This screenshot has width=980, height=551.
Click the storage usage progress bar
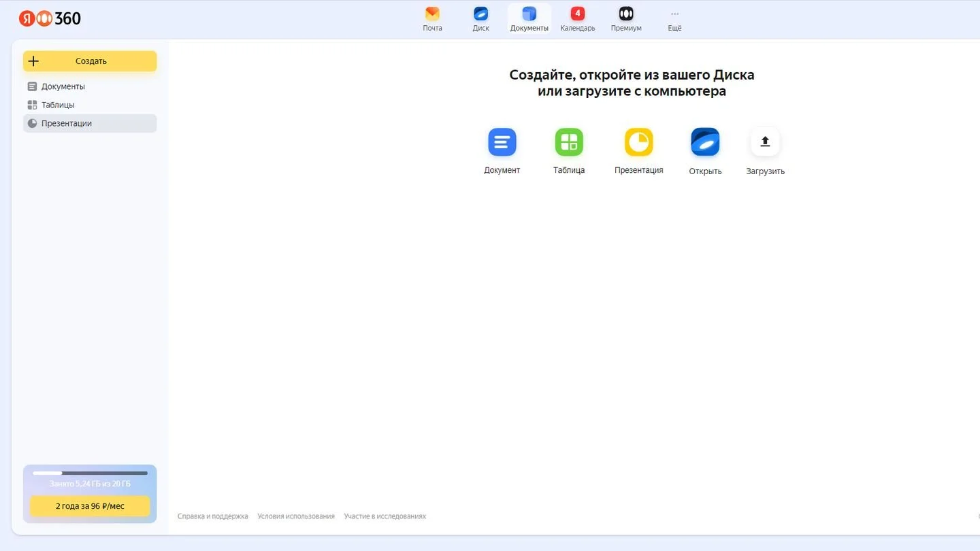90,473
